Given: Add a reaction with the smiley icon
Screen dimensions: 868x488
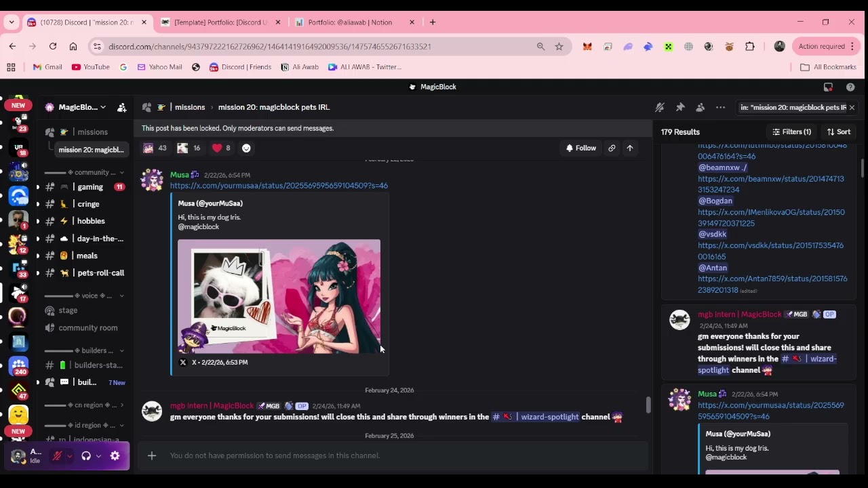Looking at the screenshot, I should pos(246,148).
